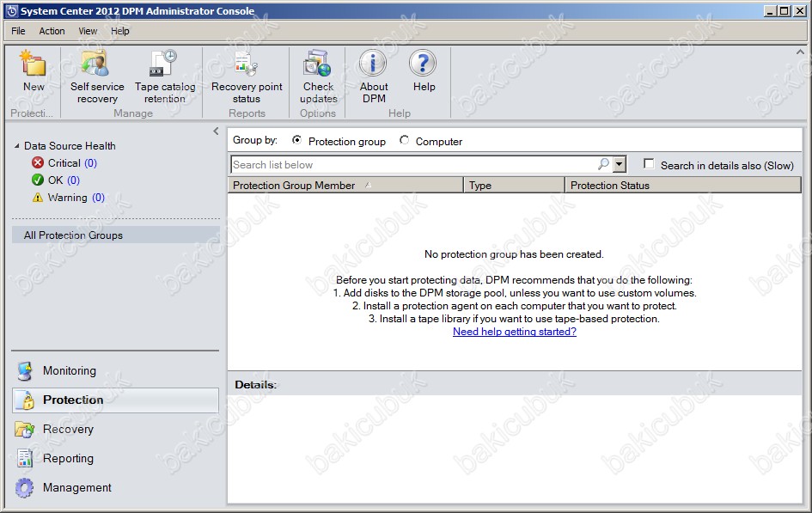Click the OK green check status icon
This screenshot has height=513, width=812.
(x=37, y=180)
